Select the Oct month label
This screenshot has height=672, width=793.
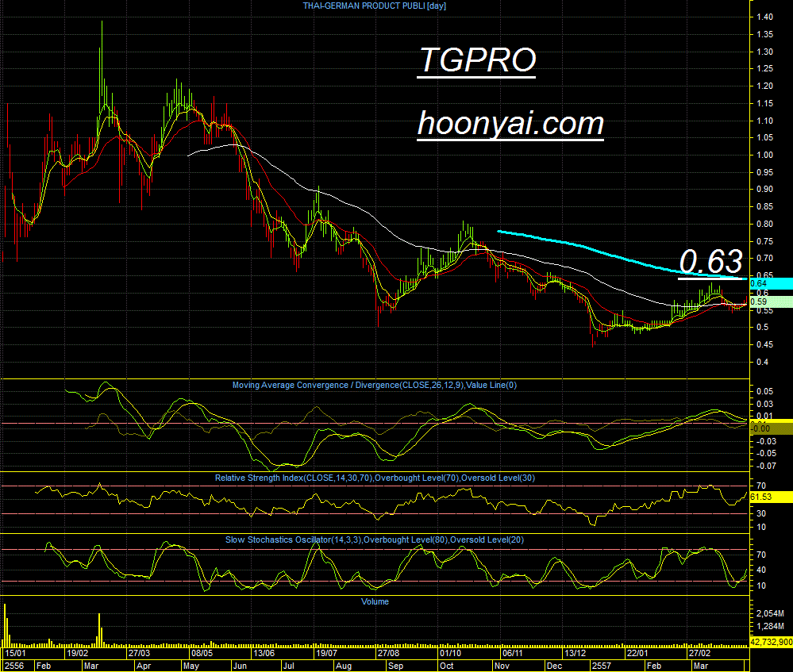click(447, 666)
